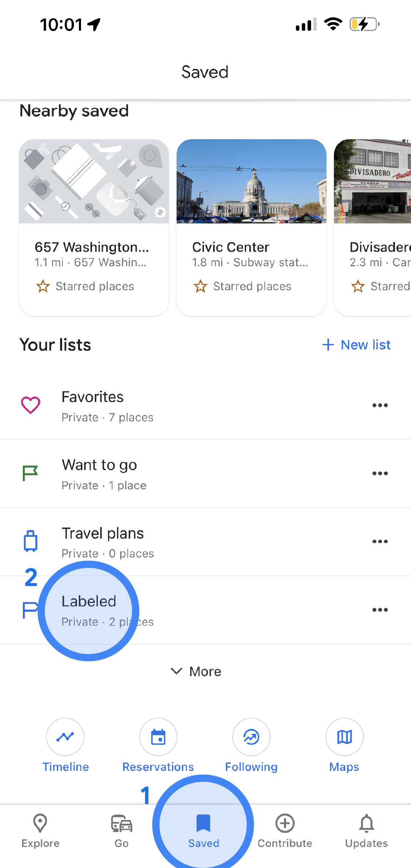
Task: Switch to the Go tab
Action: coord(121,831)
